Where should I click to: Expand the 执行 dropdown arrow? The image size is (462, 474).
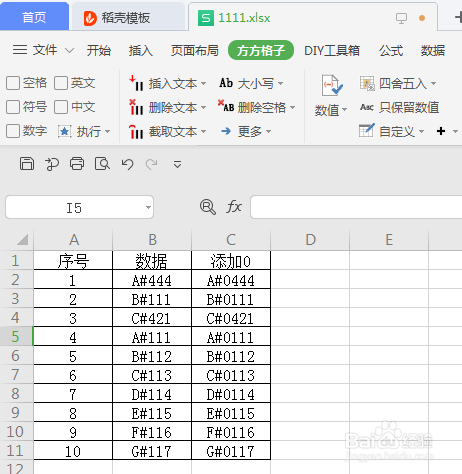pyautogui.click(x=107, y=131)
